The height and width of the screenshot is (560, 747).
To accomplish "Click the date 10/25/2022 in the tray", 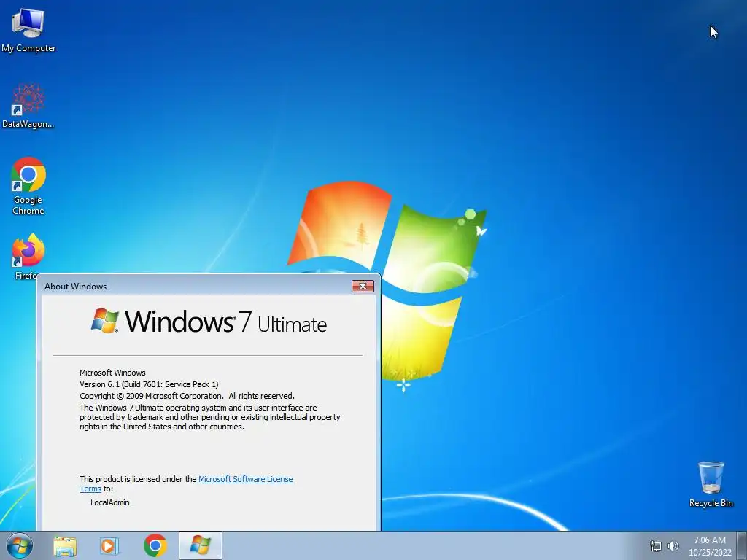I will pyautogui.click(x=710, y=553).
